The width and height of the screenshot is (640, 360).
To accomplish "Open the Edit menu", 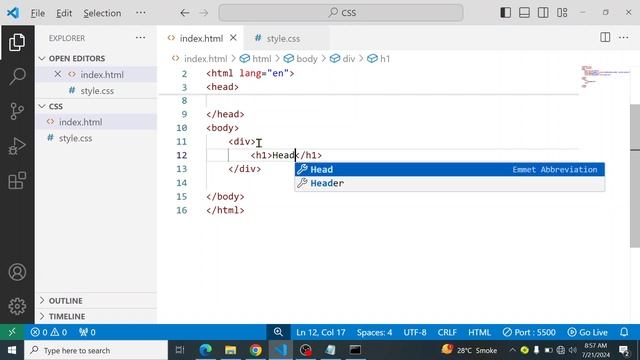I will click(64, 13).
